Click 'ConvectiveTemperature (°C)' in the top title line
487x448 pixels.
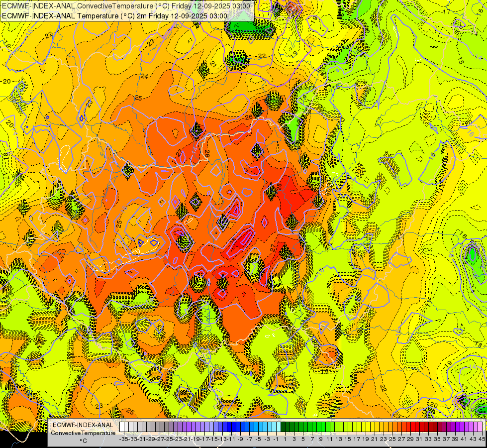tap(123, 6)
